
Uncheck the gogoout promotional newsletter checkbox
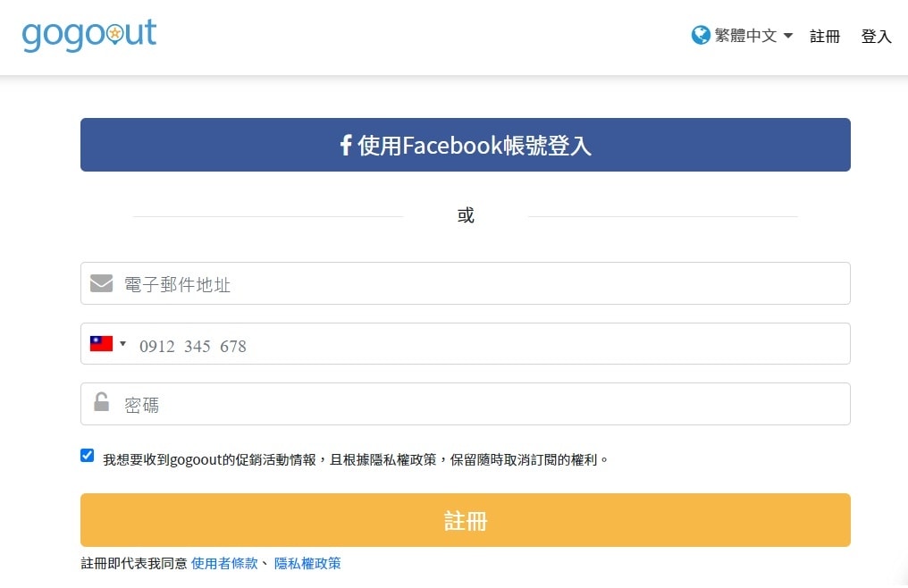88,456
